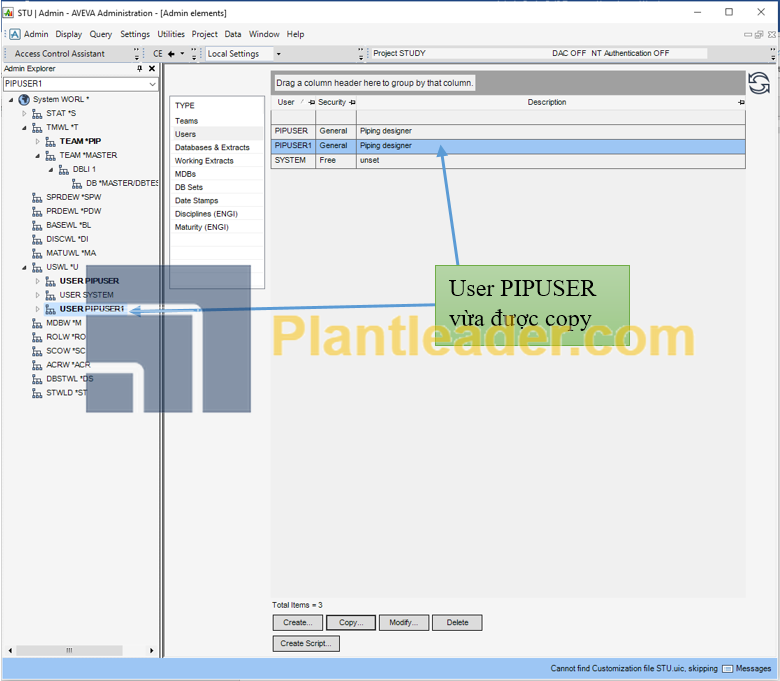Click the System WORL globe icon
This screenshot has height=681, width=780.
pos(24,99)
